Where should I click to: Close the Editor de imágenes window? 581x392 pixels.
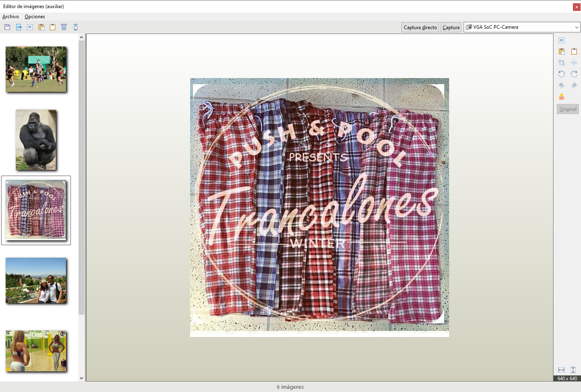tap(577, 6)
